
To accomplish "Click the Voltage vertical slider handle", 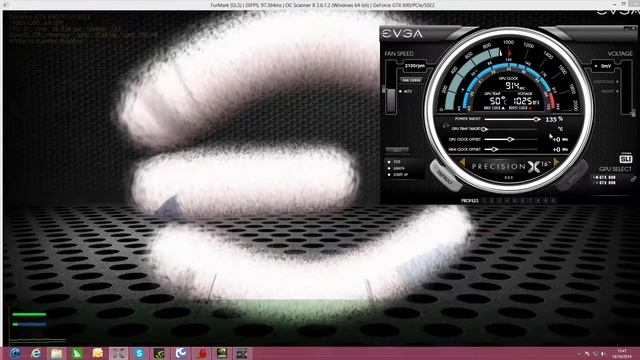I will pos(632,112).
